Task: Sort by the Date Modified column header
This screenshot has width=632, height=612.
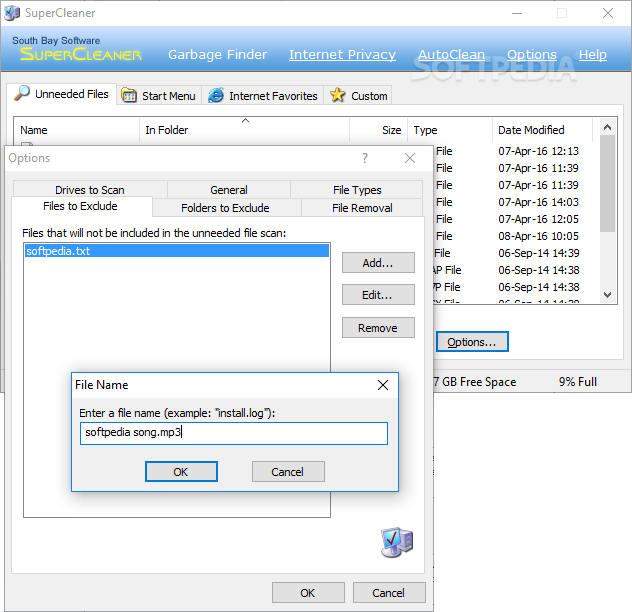Action: (542, 130)
